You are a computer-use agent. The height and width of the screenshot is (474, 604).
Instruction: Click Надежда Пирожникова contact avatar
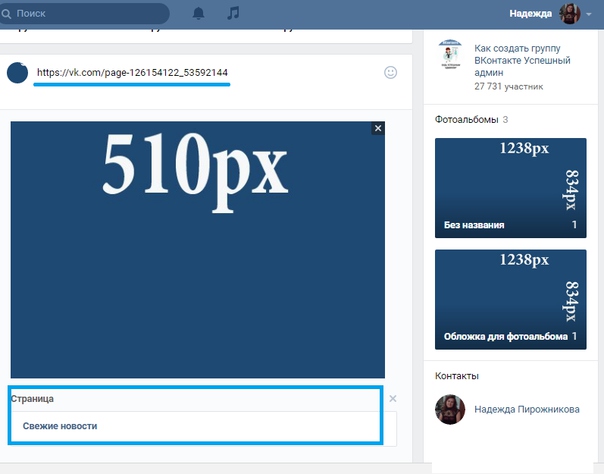pyautogui.click(x=450, y=409)
